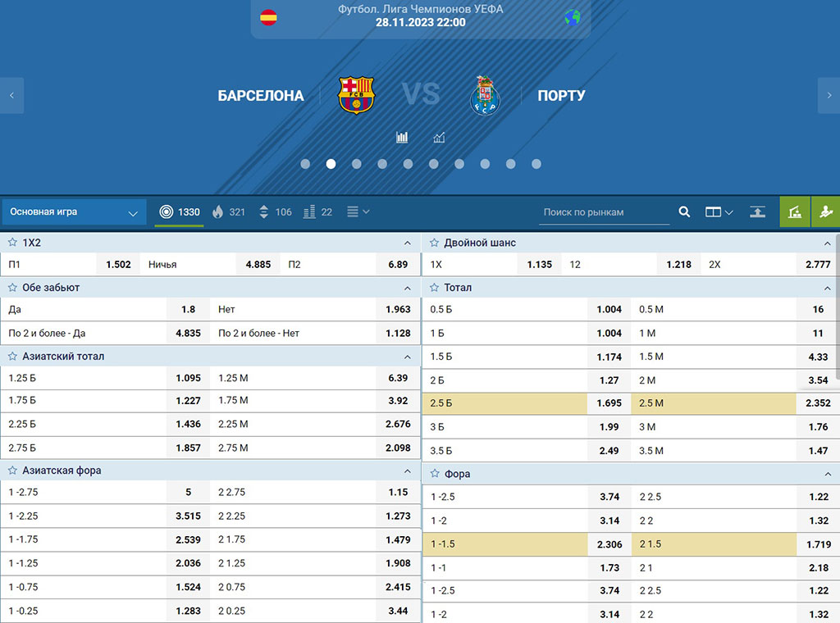
Task: Collapse the Фора section
Action: tap(828, 474)
